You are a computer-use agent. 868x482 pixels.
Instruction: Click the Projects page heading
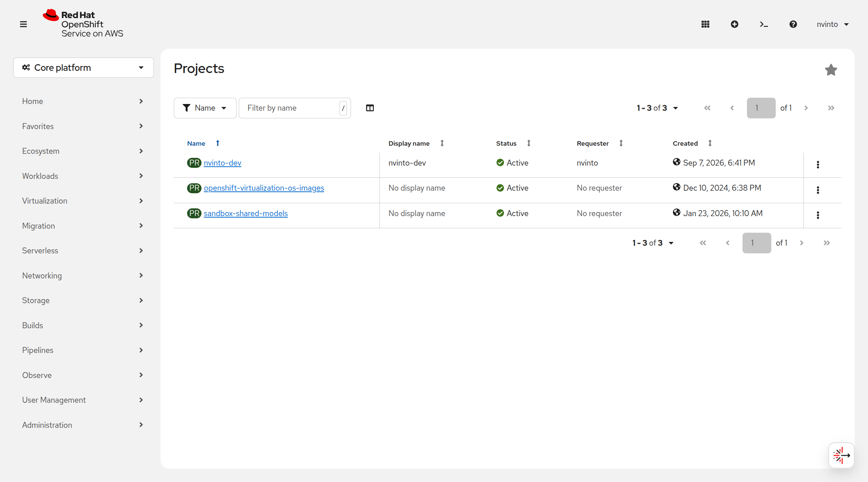(199, 69)
